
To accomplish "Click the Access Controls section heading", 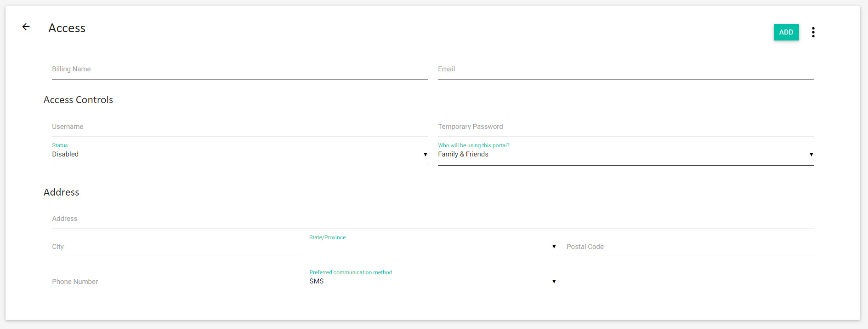I will tap(78, 100).
